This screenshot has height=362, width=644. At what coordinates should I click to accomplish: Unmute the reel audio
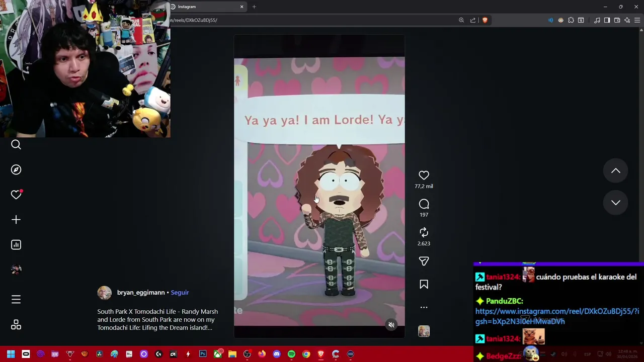[x=391, y=325]
